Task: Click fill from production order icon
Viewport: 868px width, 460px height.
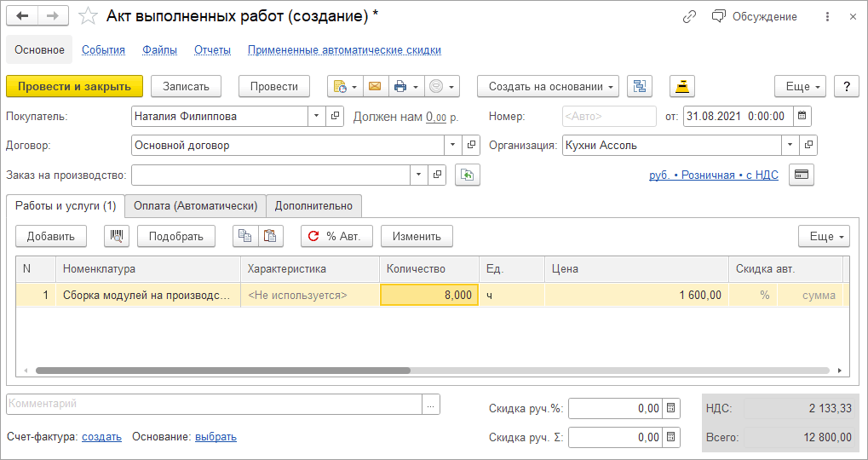Action: pyautogui.click(x=468, y=175)
